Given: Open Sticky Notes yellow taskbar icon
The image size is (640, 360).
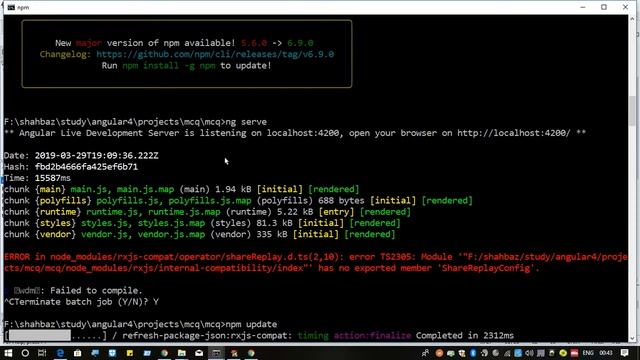Looking at the screenshot, I should (x=130, y=353).
